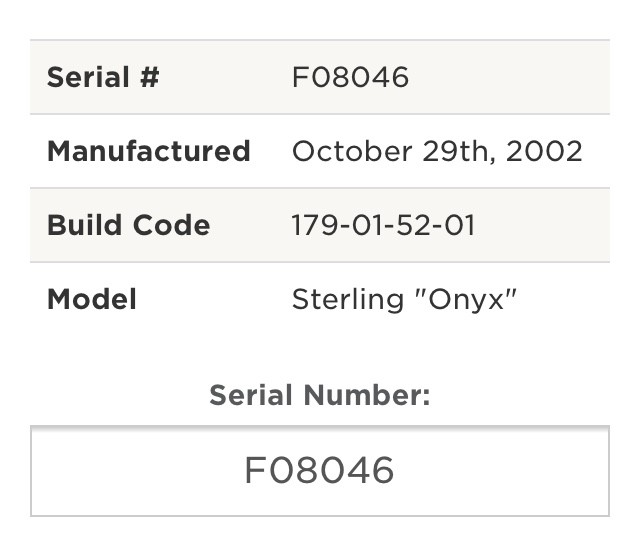635x534 pixels.
Task: Click the year 2002 in manufactured date
Action: click(x=544, y=151)
